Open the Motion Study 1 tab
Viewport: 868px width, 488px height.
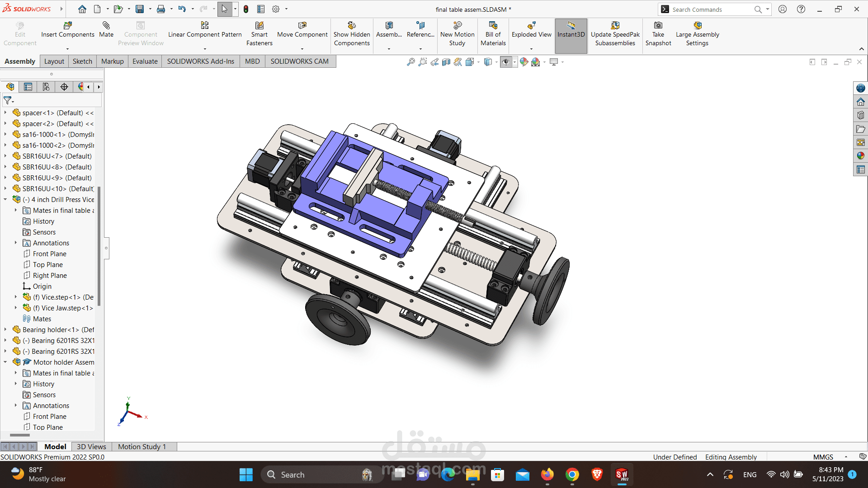pyautogui.click(x=142, y=446)
